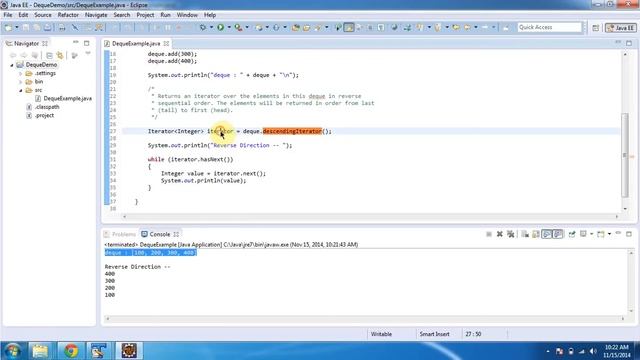Collapse the src folder
This screenshot has height=360, width=640.
coord(20,90)
